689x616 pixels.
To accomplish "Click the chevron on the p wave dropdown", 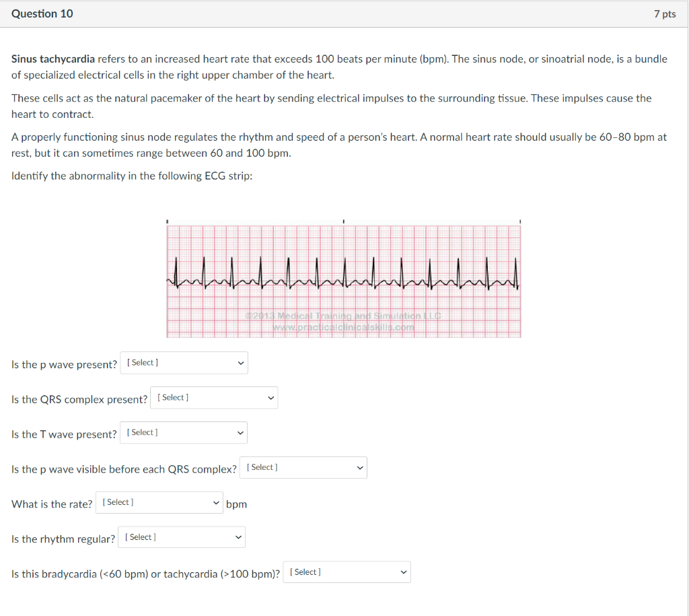I will [x=241, y=362].
